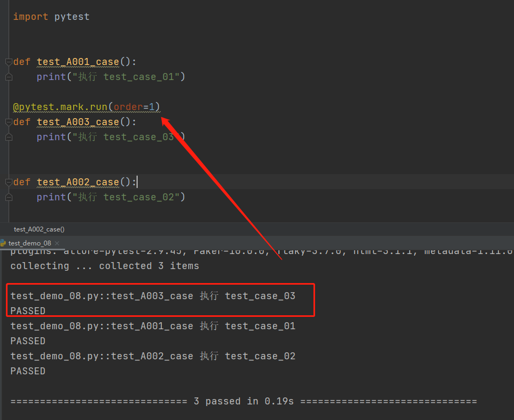The width and height of the screenshot is (514, 420).
Task: Click output line test_demo_08.py::test_A001_case
Action: tap(153, 326)
